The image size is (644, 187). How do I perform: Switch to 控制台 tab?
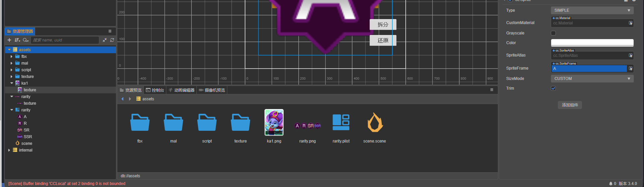point(155,90)
